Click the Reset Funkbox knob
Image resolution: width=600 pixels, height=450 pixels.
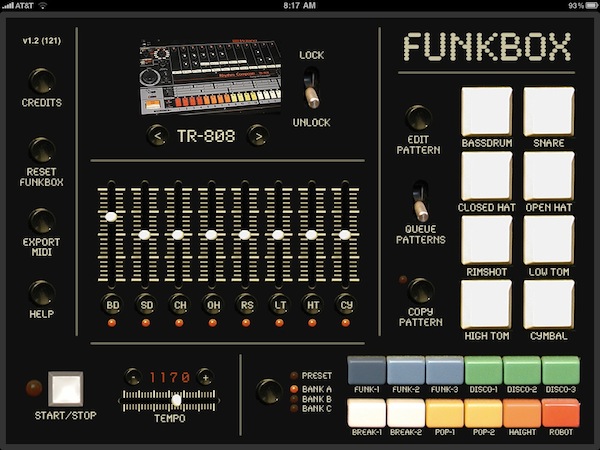[42, 150]
